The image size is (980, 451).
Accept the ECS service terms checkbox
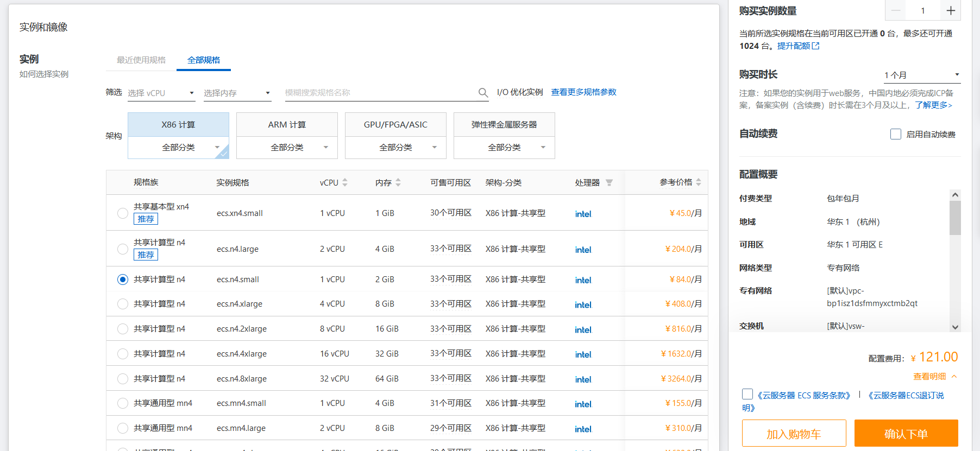(x=747, y=395)
